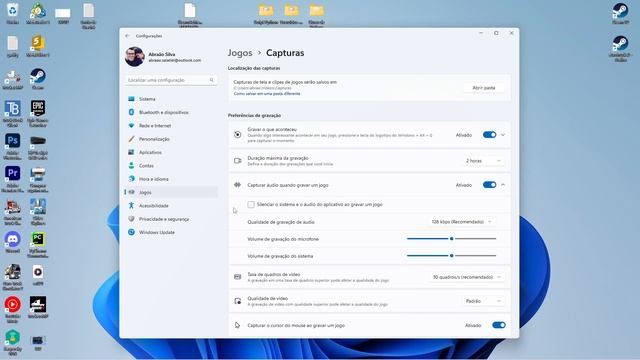Click the search magnifier icon in Settings
This screenshot has width=640, height=360.
pyautogui.click(x=211, y=80)
